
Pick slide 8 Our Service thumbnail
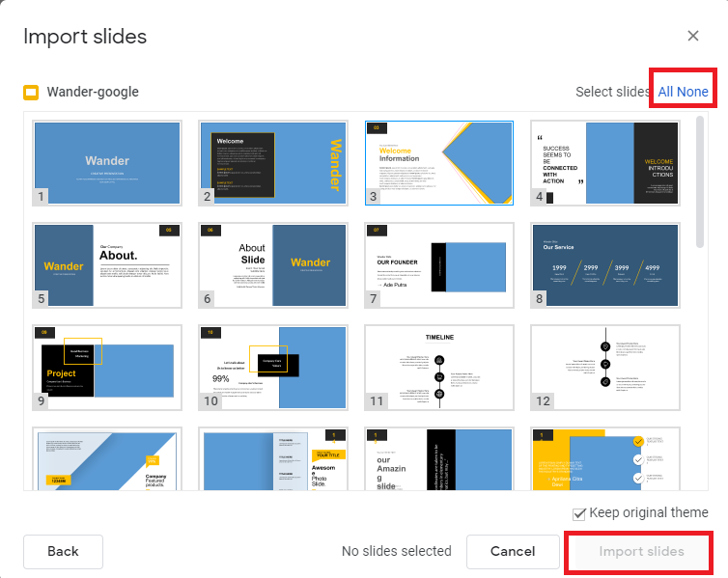[x=605, y=265]
